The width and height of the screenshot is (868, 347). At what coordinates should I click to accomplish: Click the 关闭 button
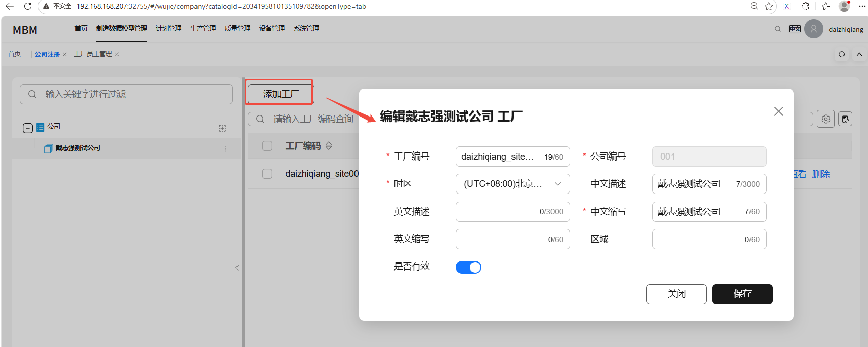pyautogui.click(x=677, y=294)
